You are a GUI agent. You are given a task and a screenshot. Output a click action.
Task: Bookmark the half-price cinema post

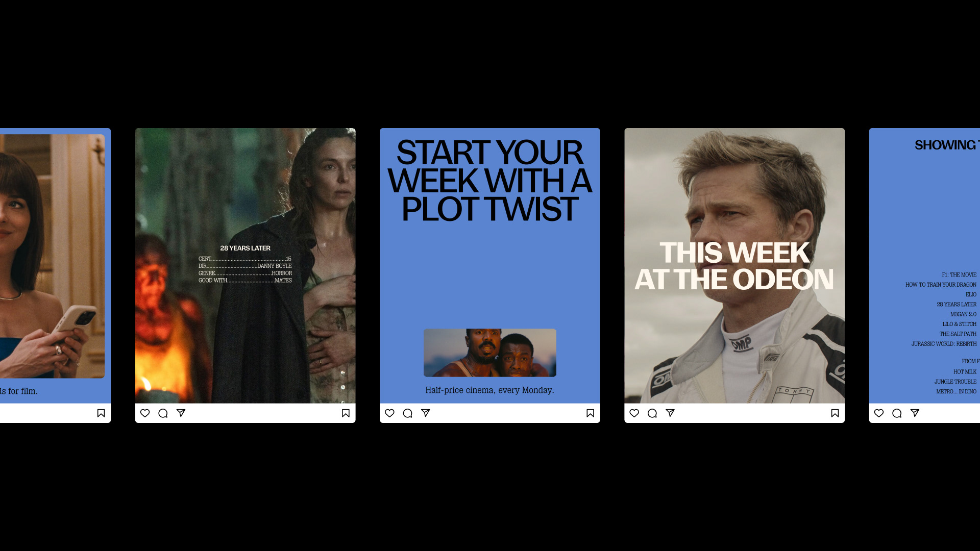pyautogui.click(x=590, y=413)
